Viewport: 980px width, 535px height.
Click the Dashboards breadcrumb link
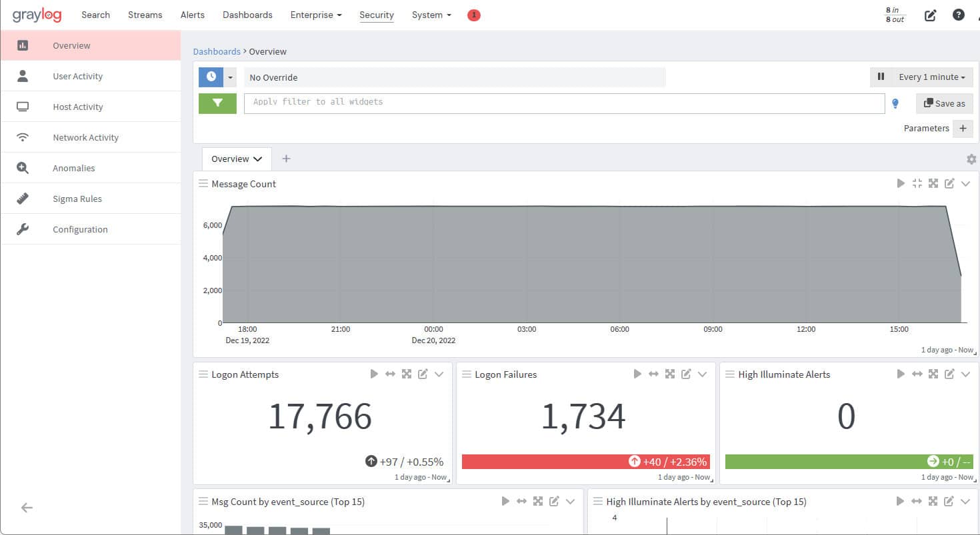coord(217,51)
